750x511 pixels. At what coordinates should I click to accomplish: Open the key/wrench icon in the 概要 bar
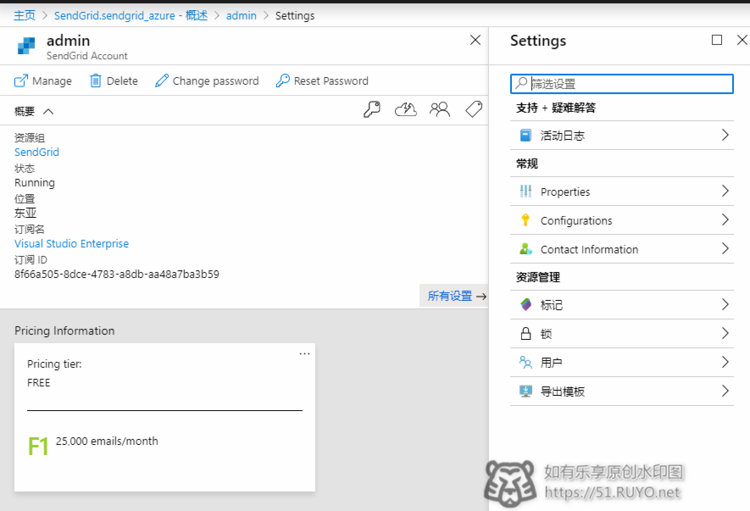(x=372, y=110)
